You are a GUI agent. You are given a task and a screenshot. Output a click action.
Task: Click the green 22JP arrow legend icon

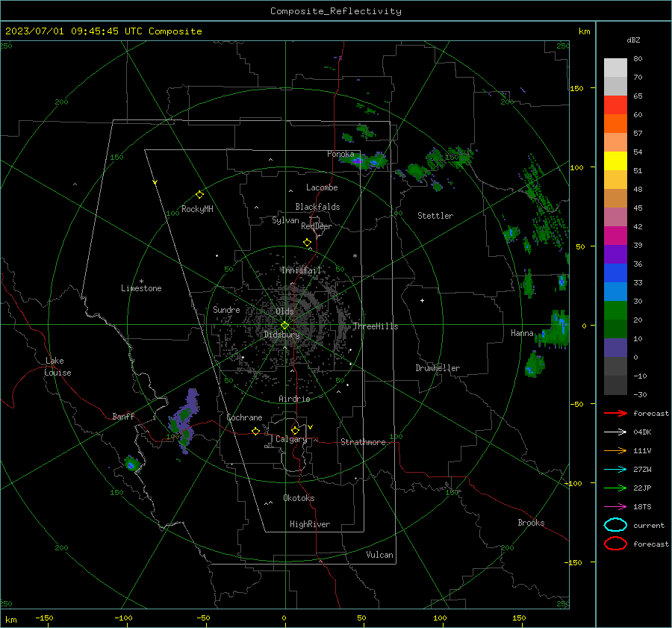(x=615, y=488)
